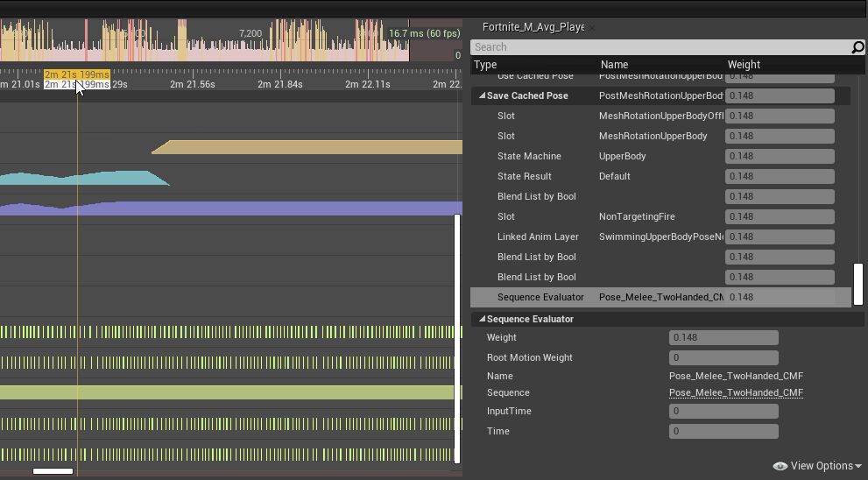Sort by the Type column header
Image resolution: width=868 pixels, height=480 pixels.
(486, 65)
